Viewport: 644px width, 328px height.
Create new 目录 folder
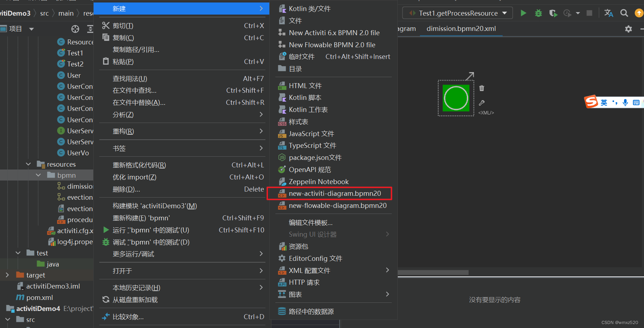[x=333, y=69]
